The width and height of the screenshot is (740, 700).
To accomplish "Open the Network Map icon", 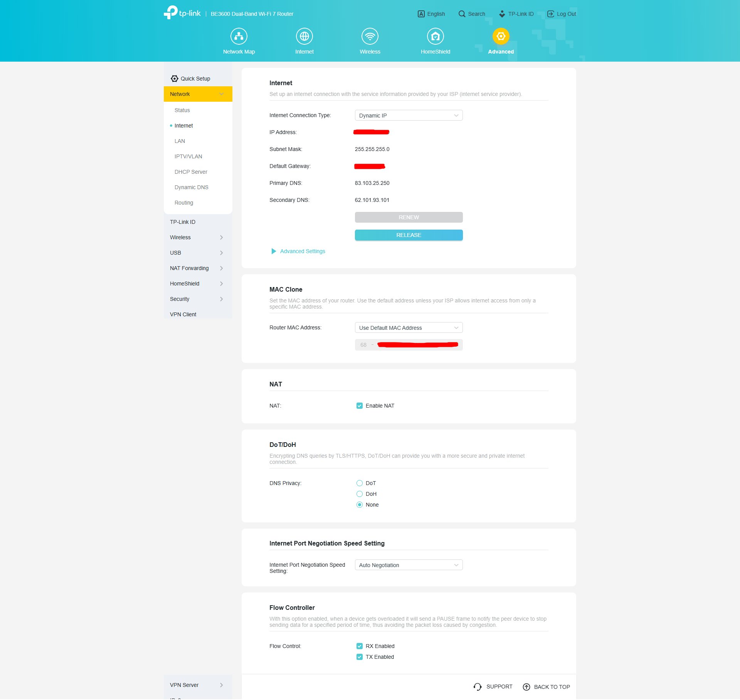I will point(239,36).
